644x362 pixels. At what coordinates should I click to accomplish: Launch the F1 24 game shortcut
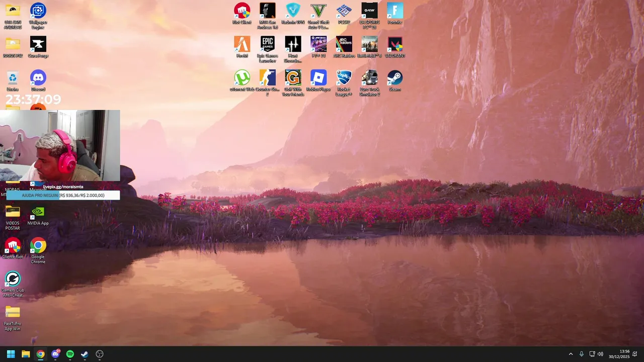pyautogui.click(x=318, y=47)
